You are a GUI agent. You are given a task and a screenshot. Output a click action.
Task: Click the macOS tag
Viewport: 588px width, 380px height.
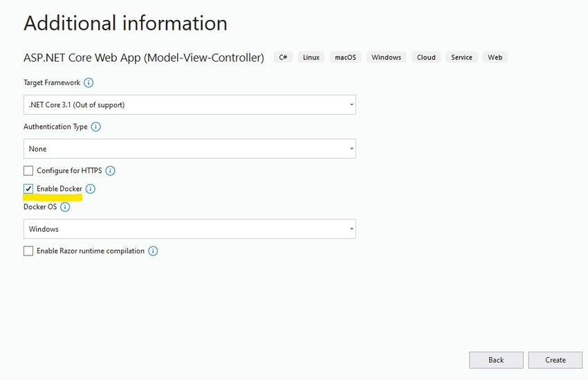point(345,57)
